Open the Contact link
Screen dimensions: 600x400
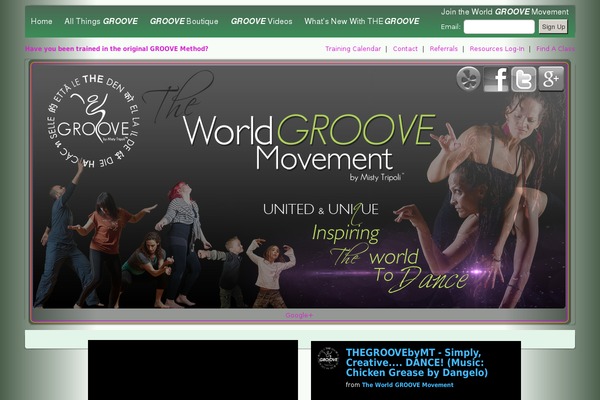(405, 49)
